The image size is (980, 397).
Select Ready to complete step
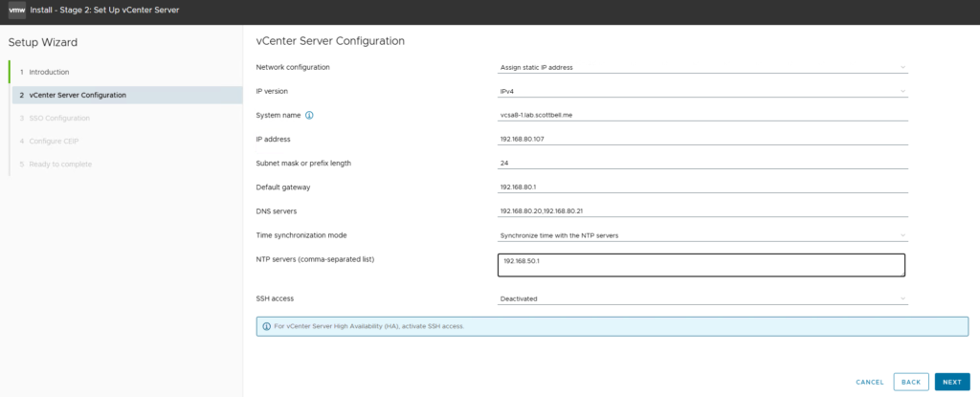point(60,164)
